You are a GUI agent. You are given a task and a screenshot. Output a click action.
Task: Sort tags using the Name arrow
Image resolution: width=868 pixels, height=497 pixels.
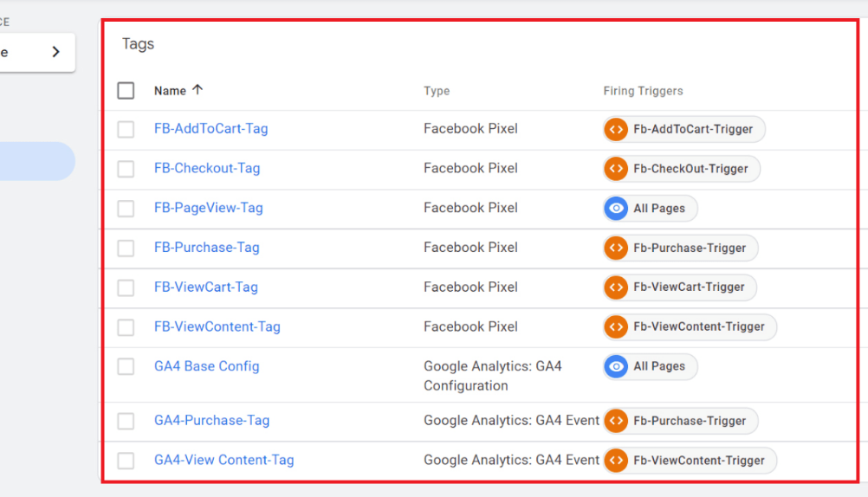pyautogui.click(x=198, y=90)
